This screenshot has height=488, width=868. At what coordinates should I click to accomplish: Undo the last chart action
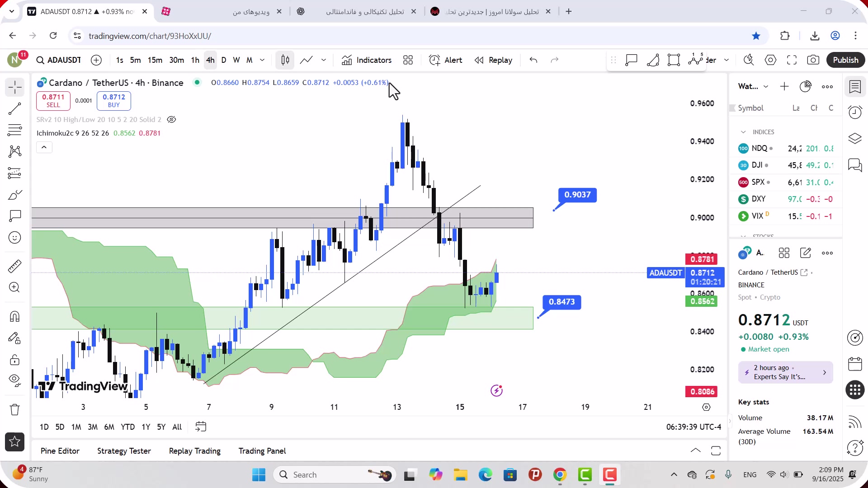click(533, 60)
